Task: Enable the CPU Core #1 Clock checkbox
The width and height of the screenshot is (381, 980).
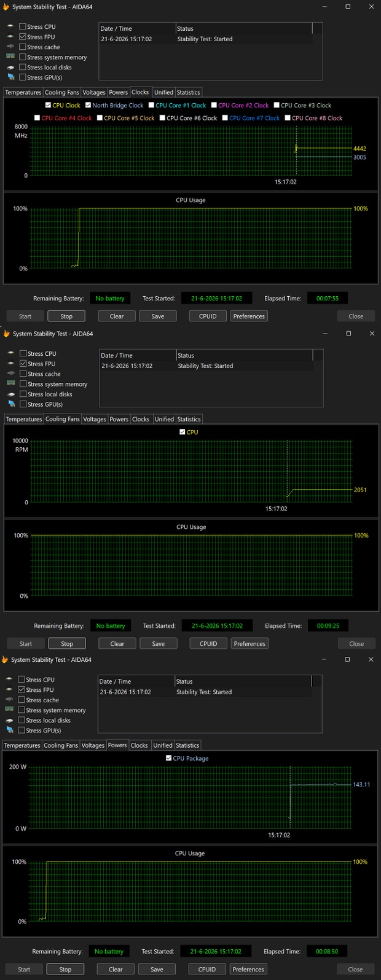Action: 151,105
